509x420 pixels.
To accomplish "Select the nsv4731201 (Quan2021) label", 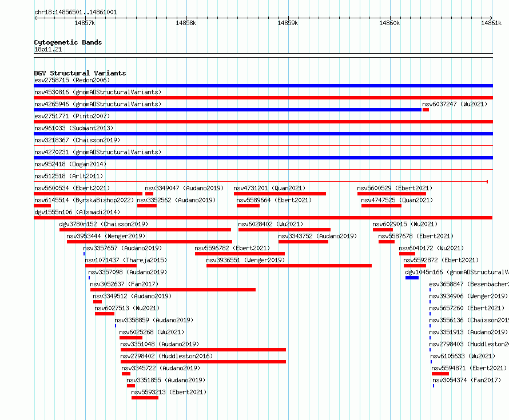I will coord(269,188).
